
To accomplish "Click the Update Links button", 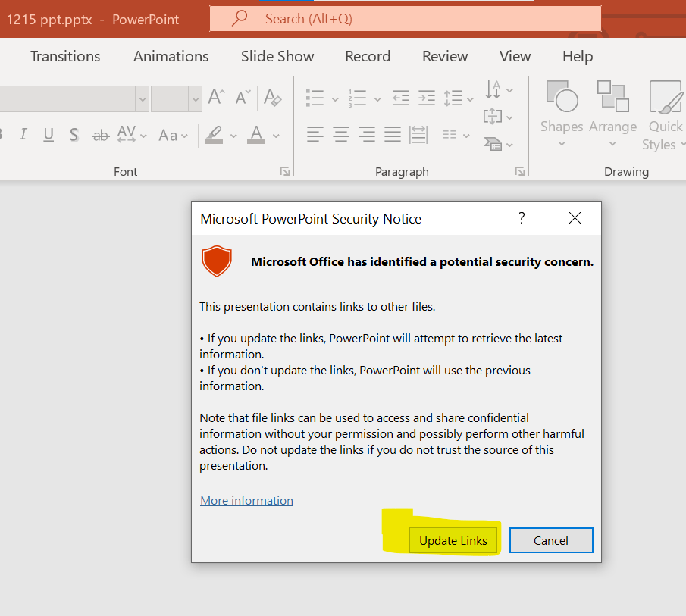I will point(453,540).
